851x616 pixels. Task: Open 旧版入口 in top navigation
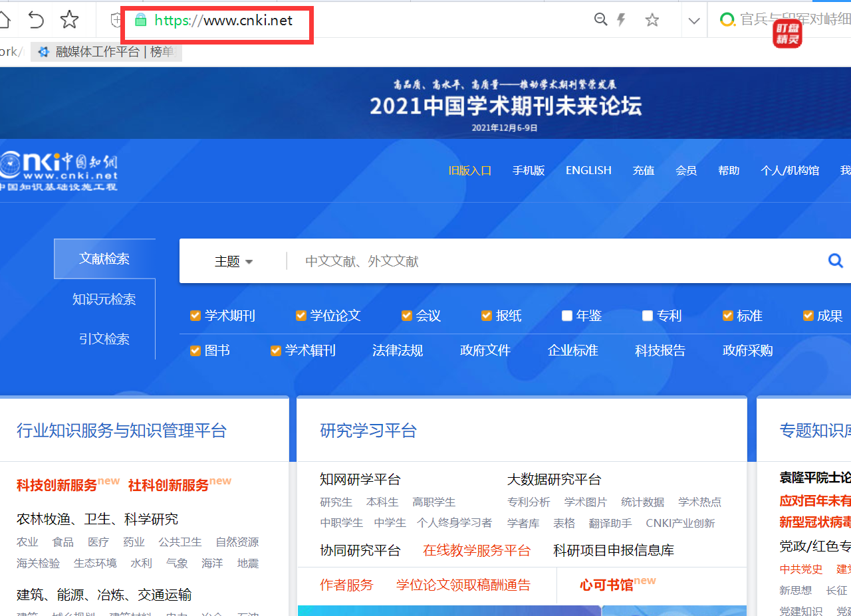point(470,170)
